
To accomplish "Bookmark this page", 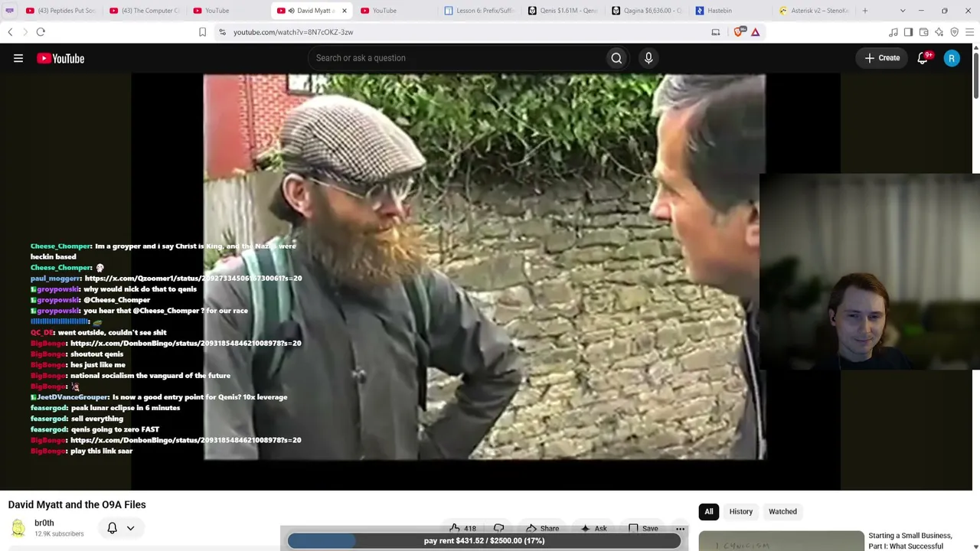I will click(202, 32).
